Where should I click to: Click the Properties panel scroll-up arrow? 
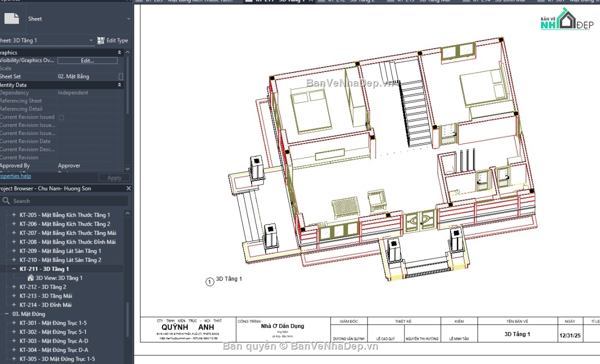click(x=127, y=52)
